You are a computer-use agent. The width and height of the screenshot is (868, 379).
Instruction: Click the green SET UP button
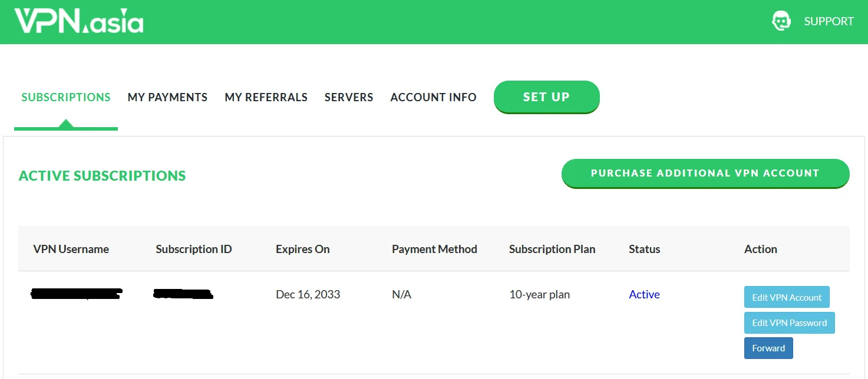click(x=546, y=97)
